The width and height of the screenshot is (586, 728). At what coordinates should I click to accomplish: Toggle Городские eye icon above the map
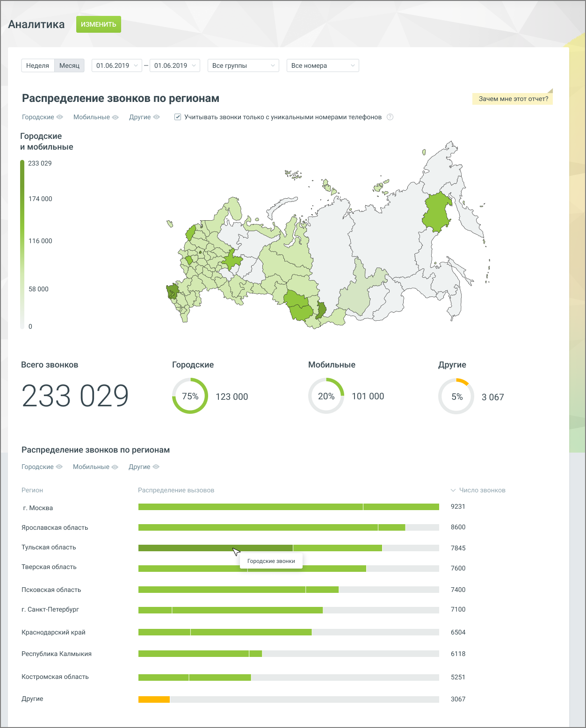60,117
